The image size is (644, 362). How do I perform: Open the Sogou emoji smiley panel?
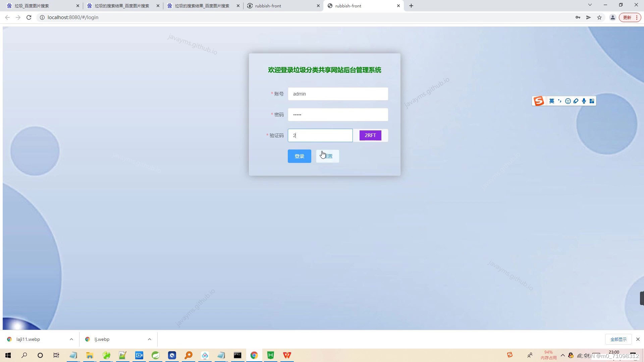click(x=568, y=101)
